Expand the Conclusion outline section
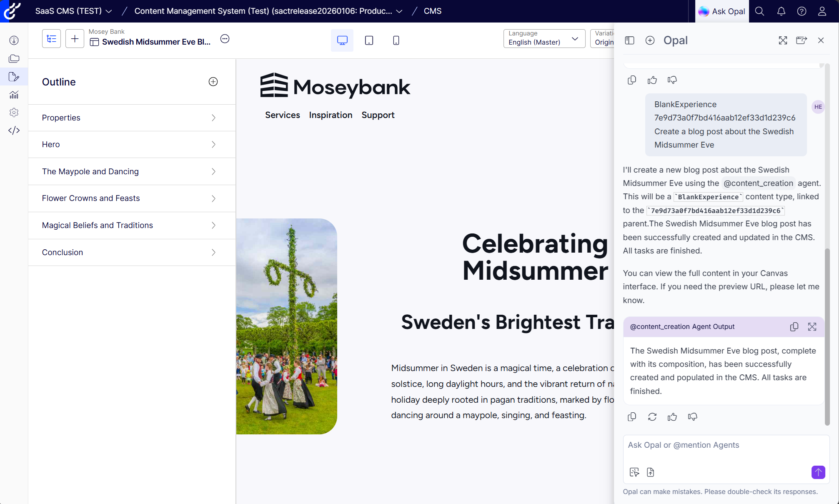 pos(213,252)
